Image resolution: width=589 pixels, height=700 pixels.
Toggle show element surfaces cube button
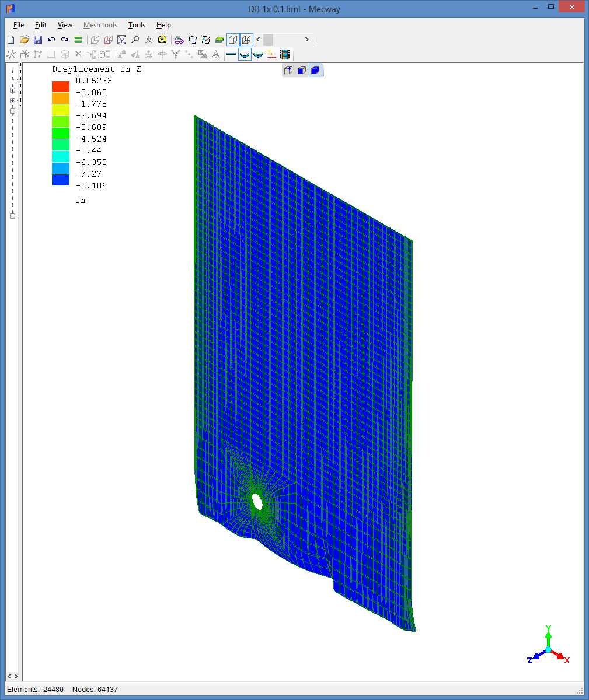click(x=233, y=40)
